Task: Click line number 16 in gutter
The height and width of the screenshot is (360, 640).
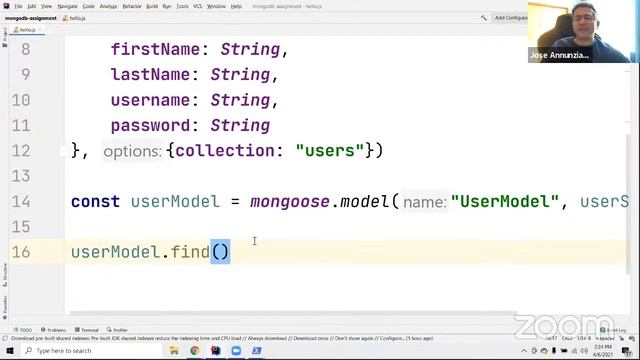Action: pyautogui.click(x=21, y=252)
